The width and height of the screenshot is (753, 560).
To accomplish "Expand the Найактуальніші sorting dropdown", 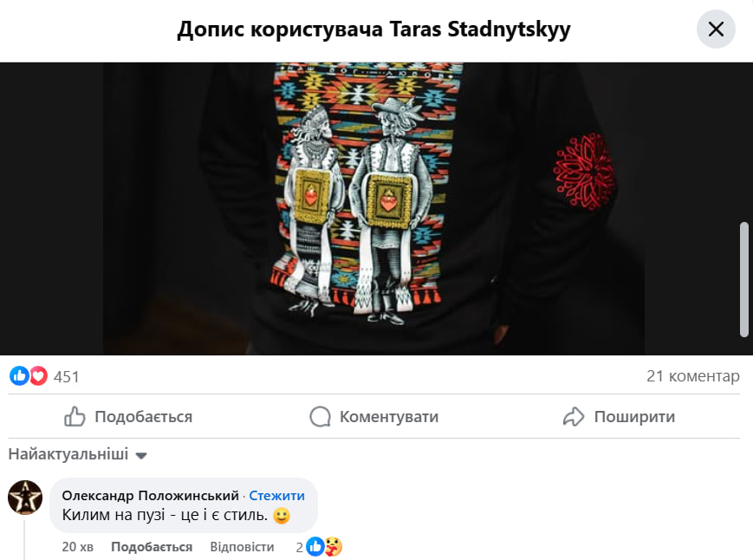I will pyautogui.click(x=77, y=454).
